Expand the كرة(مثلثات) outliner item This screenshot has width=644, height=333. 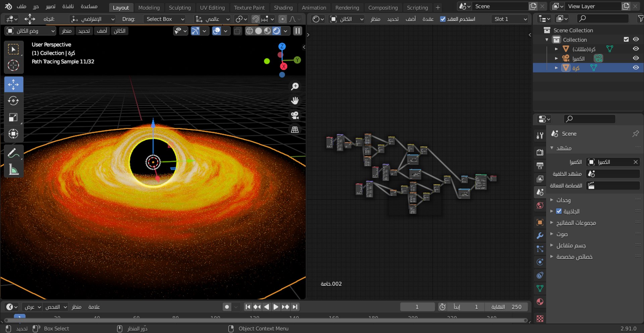tap(556, 49)
